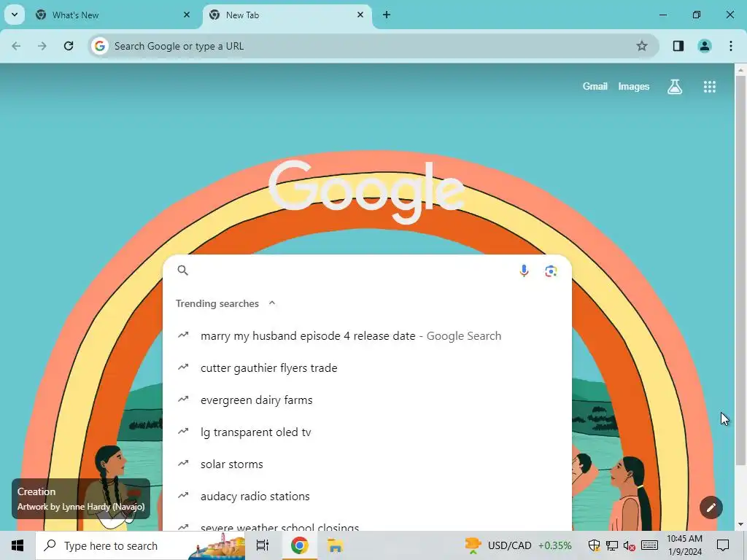747x560 pixels.
Task: Click the page vertical scrollbar
Action: click(740, 270)
